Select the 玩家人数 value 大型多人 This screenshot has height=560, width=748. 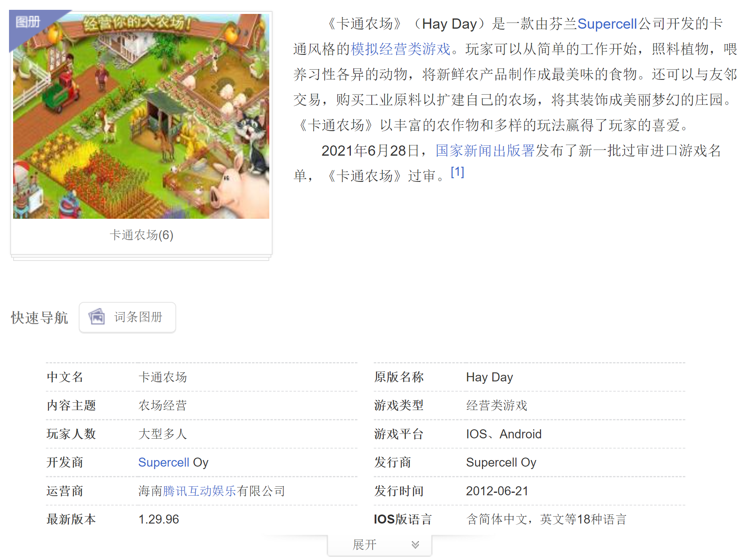tap(163, 434)
